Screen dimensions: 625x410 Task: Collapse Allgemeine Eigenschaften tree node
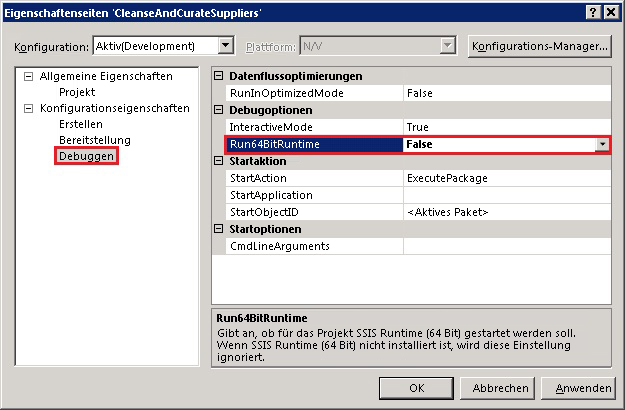(x=28, y=76)
